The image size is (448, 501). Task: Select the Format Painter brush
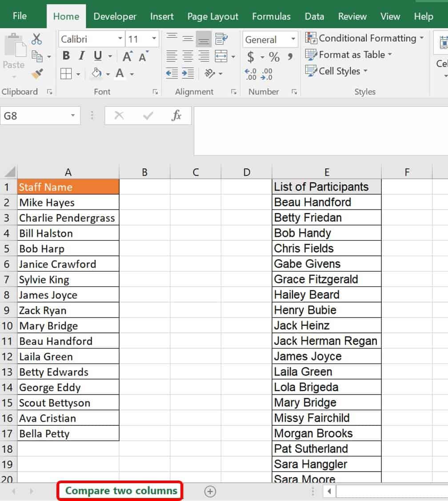tap(37, 73)
